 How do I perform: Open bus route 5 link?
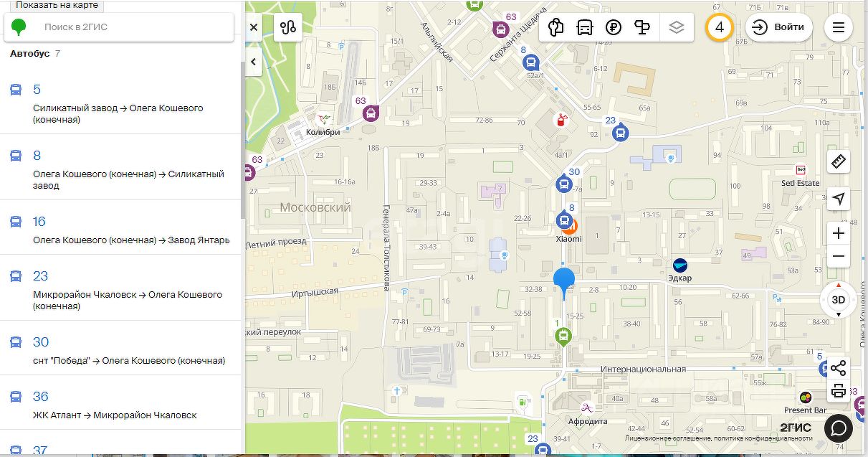(37, 90)
